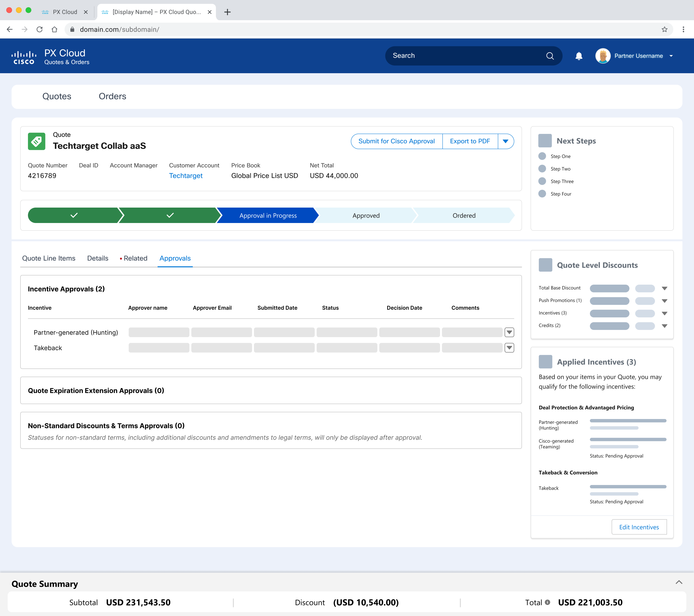The width and height of the screenshot is (694, 616).
Task: Switch to the Quote Line Items tab
Action: 49,258
